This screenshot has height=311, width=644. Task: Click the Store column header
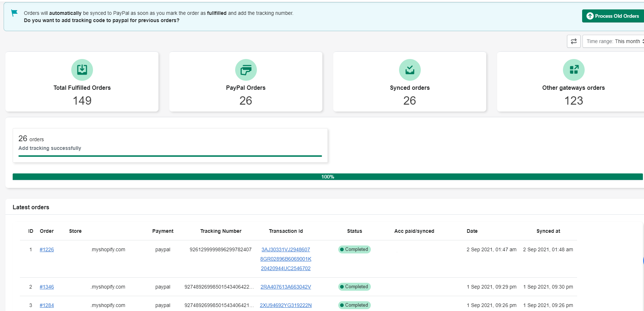[75, 231]
